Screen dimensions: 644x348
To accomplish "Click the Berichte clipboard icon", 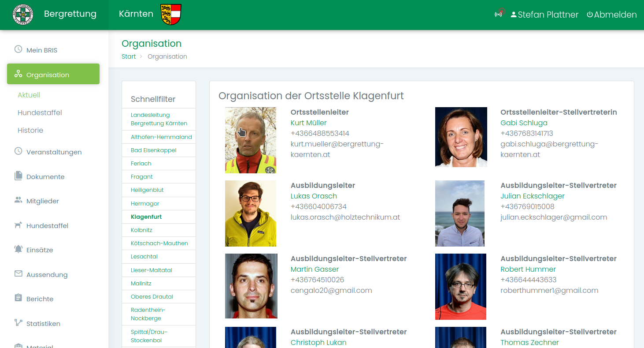I will click(x=18, y=298).
